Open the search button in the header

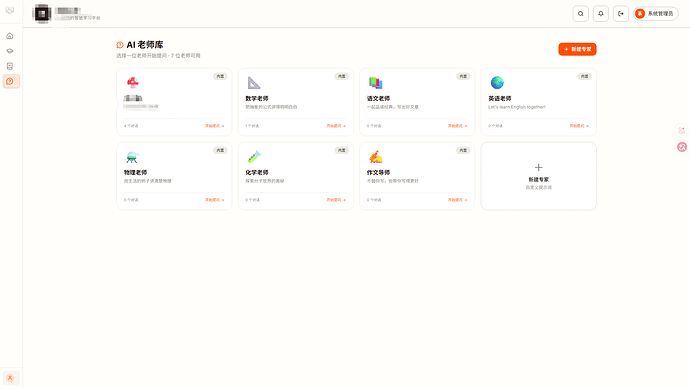coord(580,14)
